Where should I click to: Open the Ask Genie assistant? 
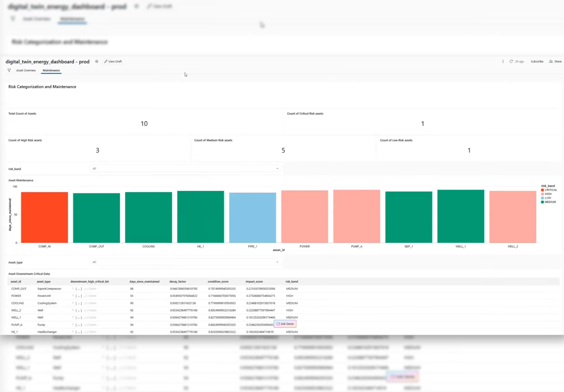285,324
